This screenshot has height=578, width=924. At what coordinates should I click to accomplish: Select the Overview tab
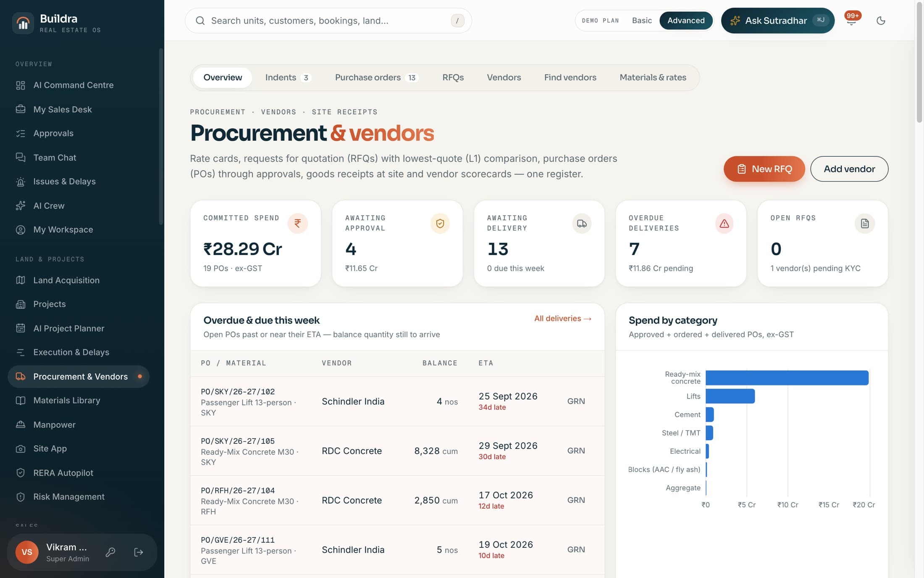223,77
